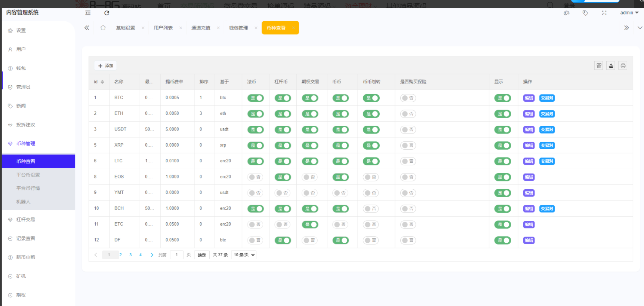644x306 pixels.
Task: Toggle 显示 switch for YMT row
Action: 502,193
